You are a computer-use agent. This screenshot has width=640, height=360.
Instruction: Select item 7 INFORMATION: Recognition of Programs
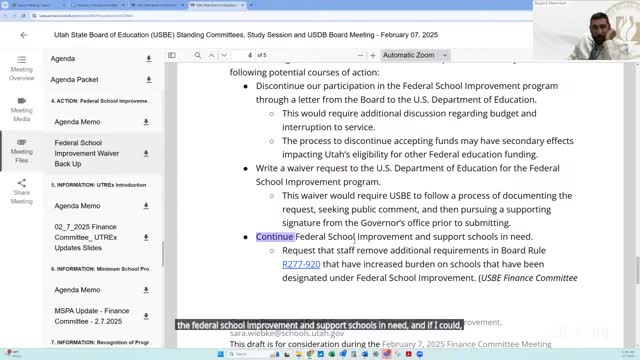[x=100, y=342]
